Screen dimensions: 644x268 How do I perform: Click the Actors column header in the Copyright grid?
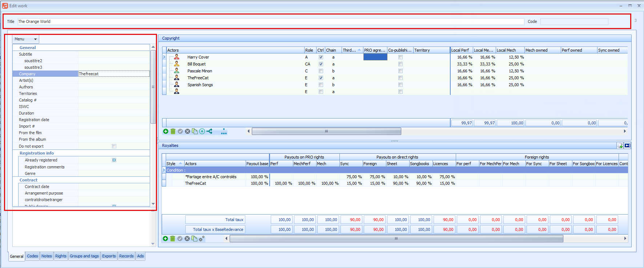(x=235, y=50)
